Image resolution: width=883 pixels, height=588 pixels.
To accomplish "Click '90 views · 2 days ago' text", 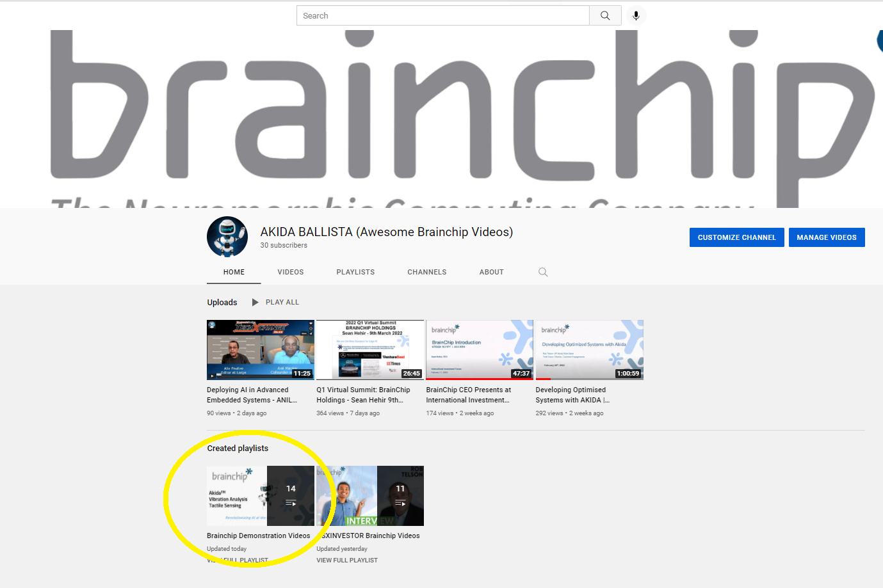I will tap(237, 413).
